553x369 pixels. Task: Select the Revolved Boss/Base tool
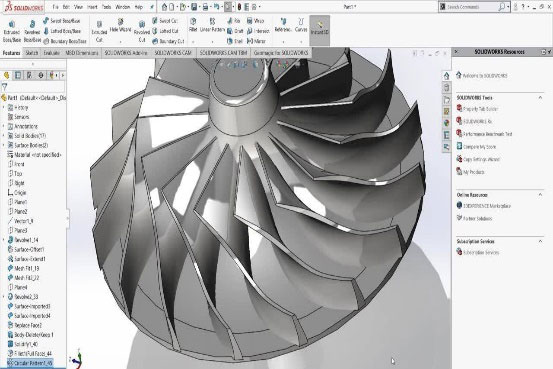pos(32,31)
